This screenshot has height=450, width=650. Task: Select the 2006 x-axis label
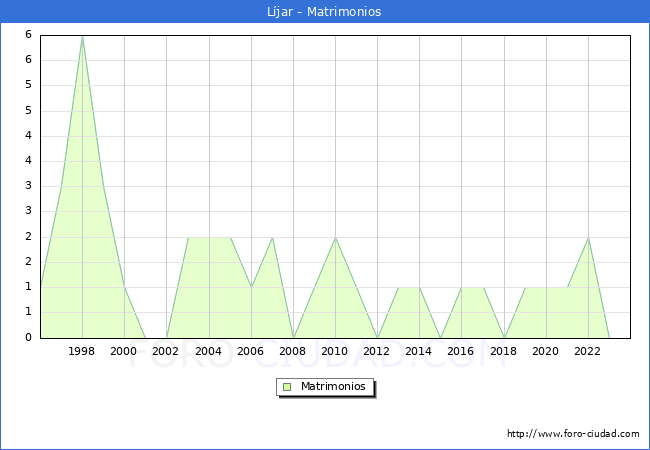tap(251, 351)
